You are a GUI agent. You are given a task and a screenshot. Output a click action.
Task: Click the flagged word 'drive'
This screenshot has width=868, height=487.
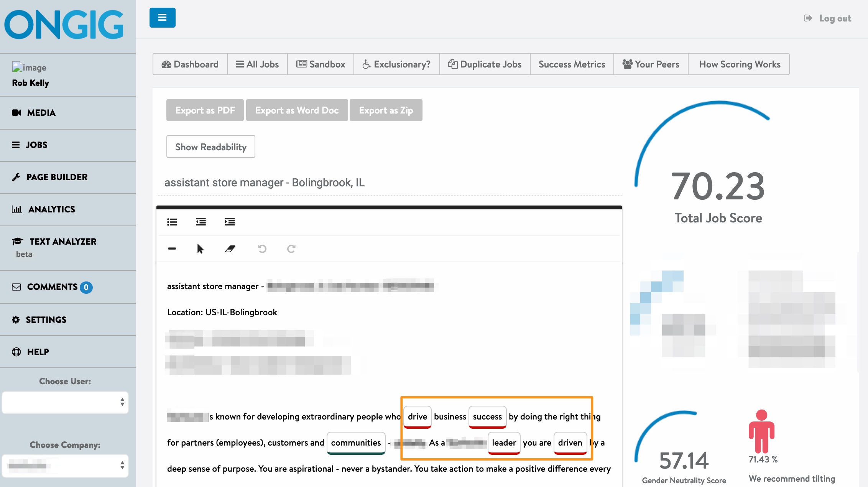[418, 417]
